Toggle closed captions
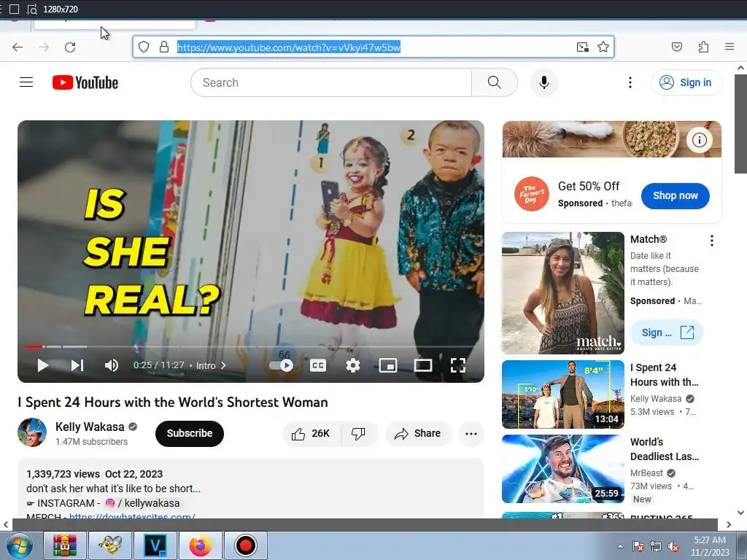The height and width of the screenshot is (560, 747). pyautogui.click(x=318, y=365)
